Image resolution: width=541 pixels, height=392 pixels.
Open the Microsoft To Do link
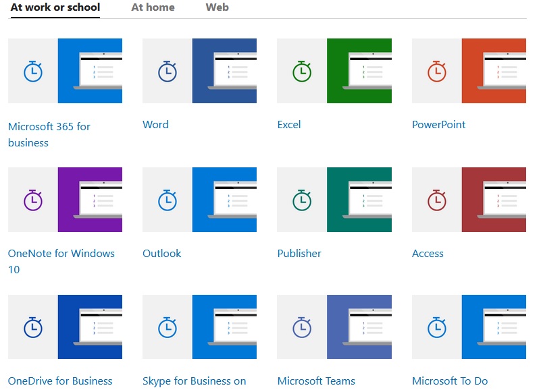click(450, 381)
